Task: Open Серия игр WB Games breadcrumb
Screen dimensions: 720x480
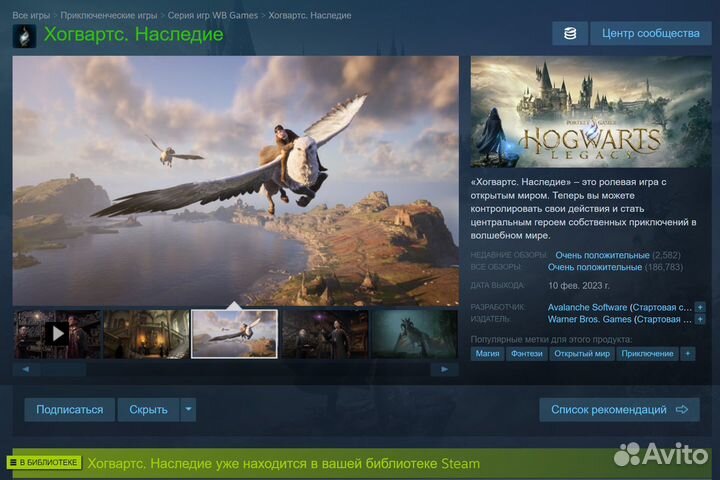Action: [213, 15]
